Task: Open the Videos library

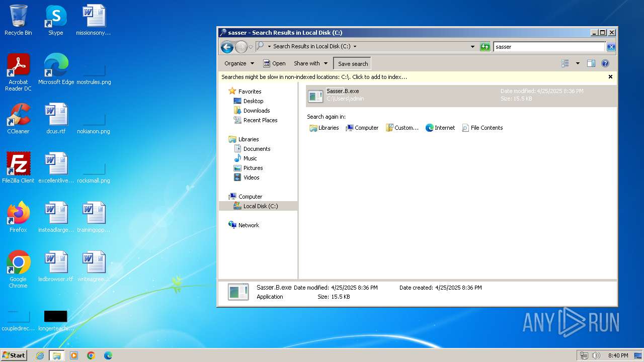Action: point(247,177)
